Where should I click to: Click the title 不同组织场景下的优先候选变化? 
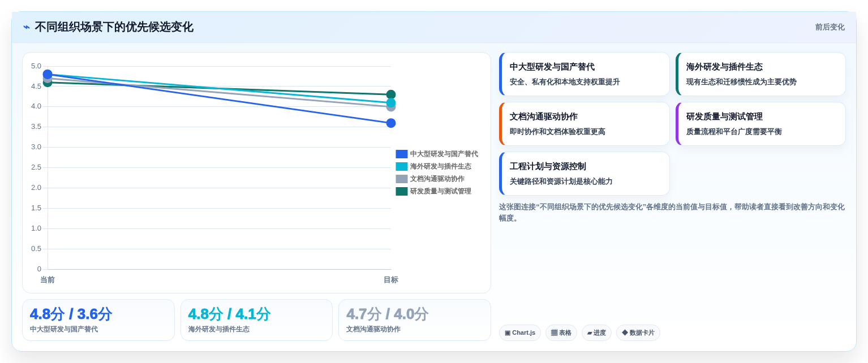tap(114, 27)
